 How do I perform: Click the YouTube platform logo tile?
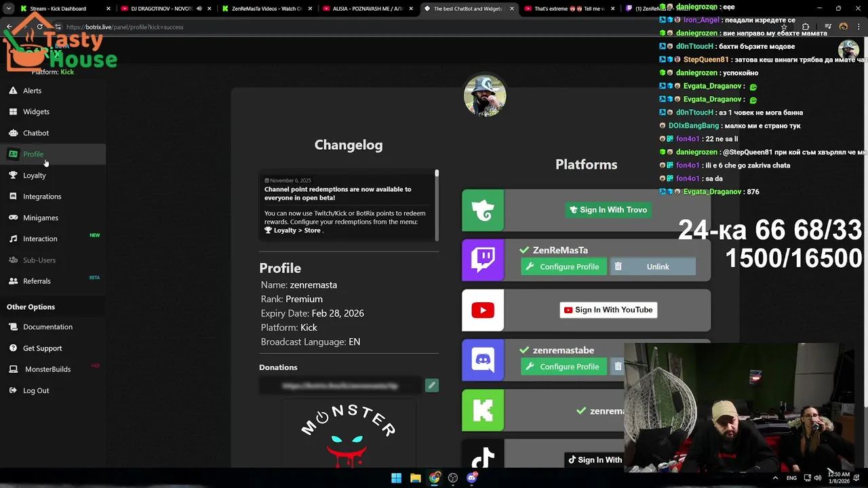coord(483,310)
